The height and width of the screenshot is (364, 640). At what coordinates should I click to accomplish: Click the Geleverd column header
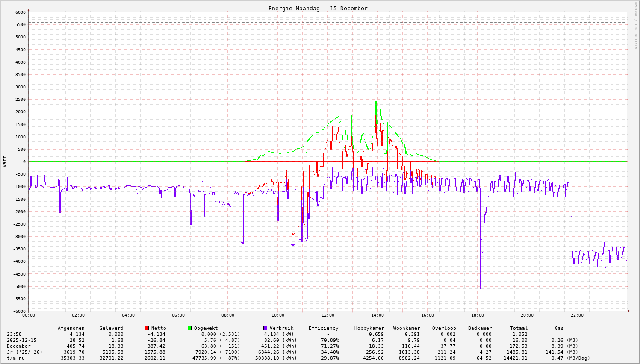(111, 328)
